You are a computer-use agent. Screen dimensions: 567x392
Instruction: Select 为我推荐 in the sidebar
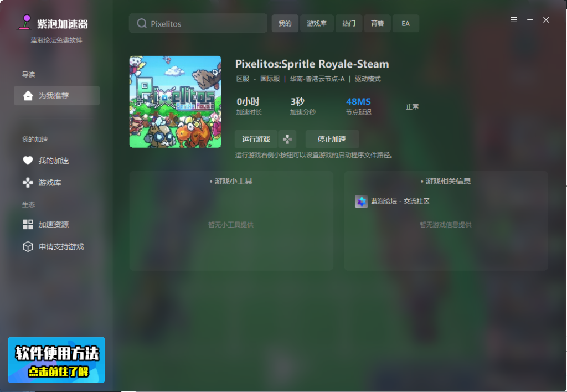57,95
